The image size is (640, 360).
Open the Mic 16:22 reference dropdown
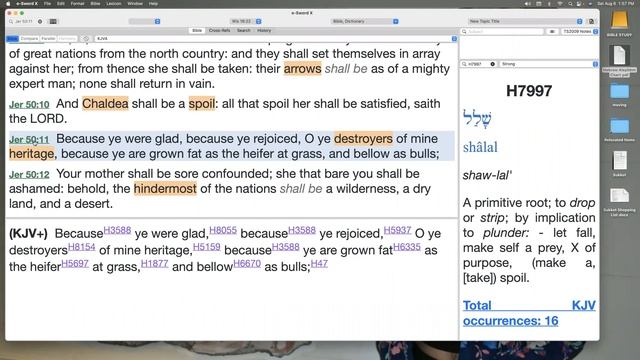coord(246,21)
